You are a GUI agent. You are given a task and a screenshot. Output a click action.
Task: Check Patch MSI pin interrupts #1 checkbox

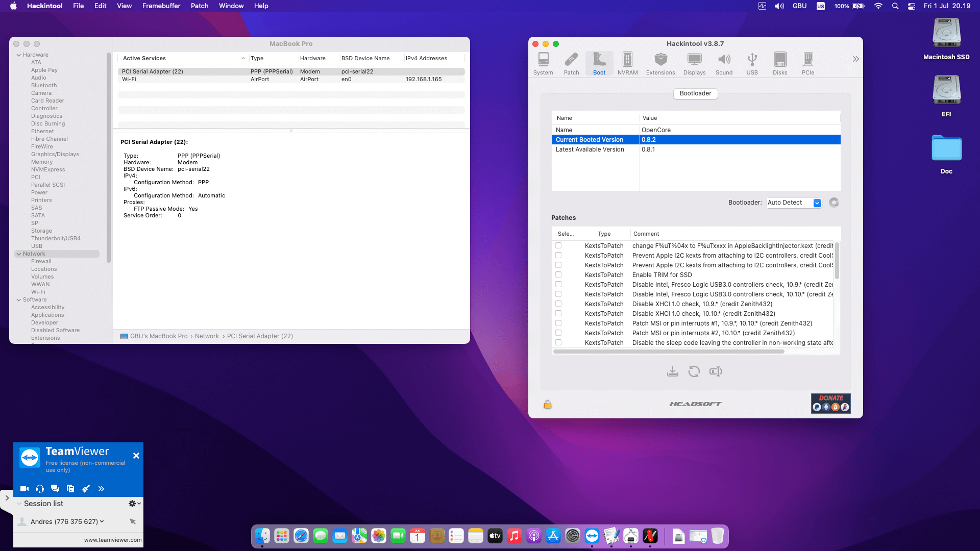(558, 323)
